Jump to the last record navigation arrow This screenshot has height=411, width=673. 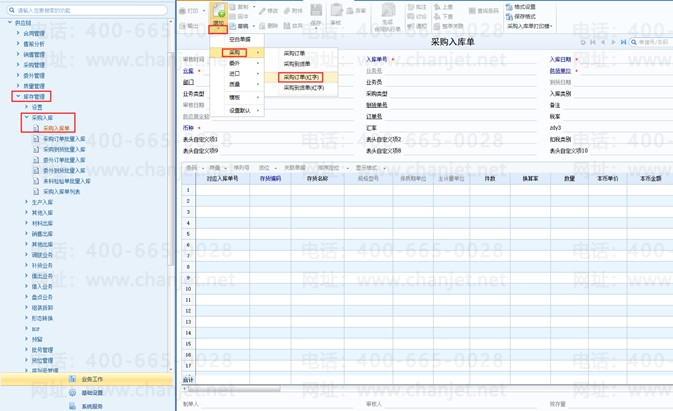coord(623,42)
